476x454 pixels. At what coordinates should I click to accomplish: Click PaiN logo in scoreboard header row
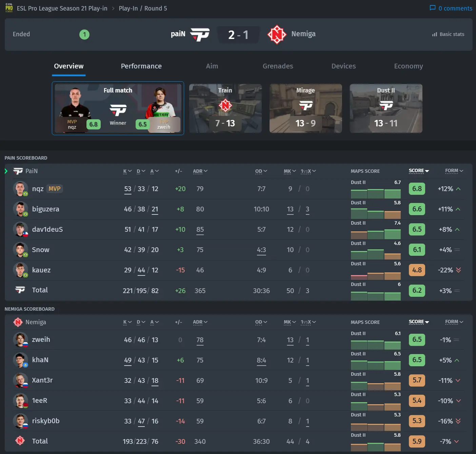point(18,171)
